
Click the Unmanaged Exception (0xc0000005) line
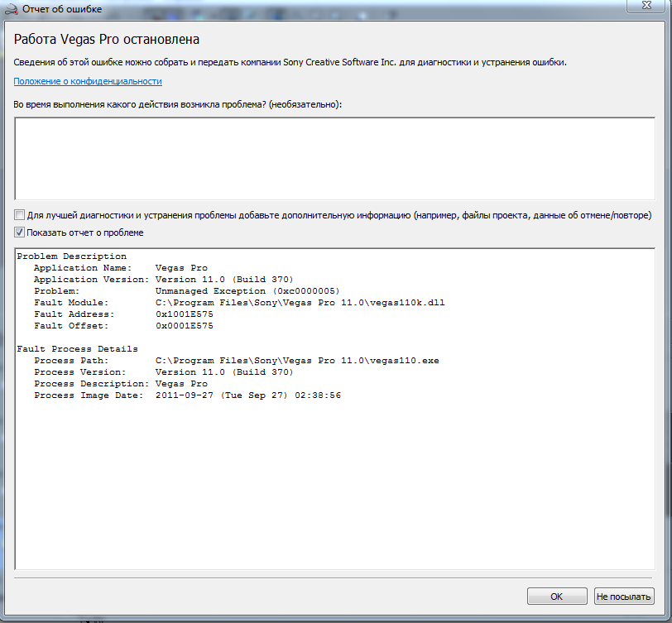tap(187, 291)
